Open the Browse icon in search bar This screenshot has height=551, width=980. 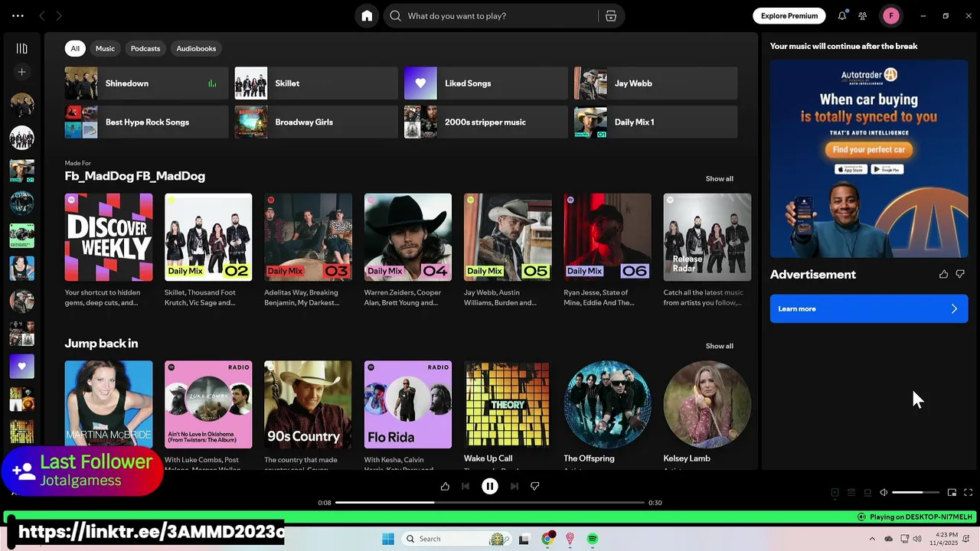[x=611, y=16]
